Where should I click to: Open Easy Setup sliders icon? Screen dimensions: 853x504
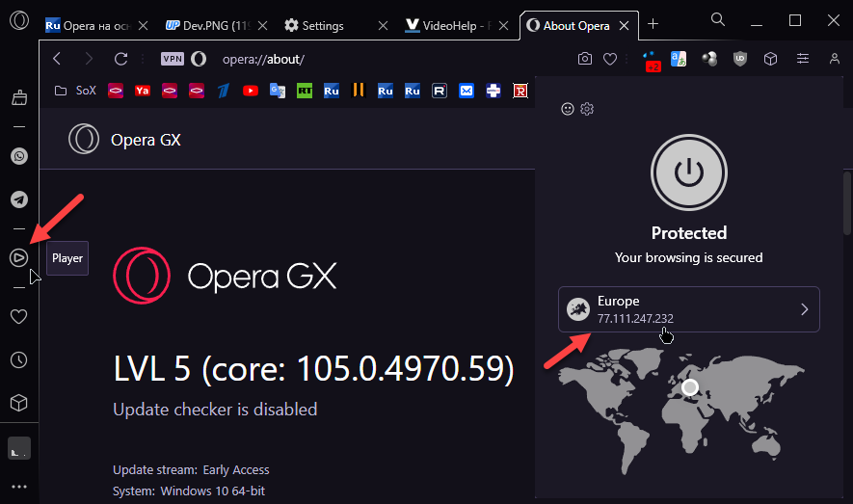803,59
